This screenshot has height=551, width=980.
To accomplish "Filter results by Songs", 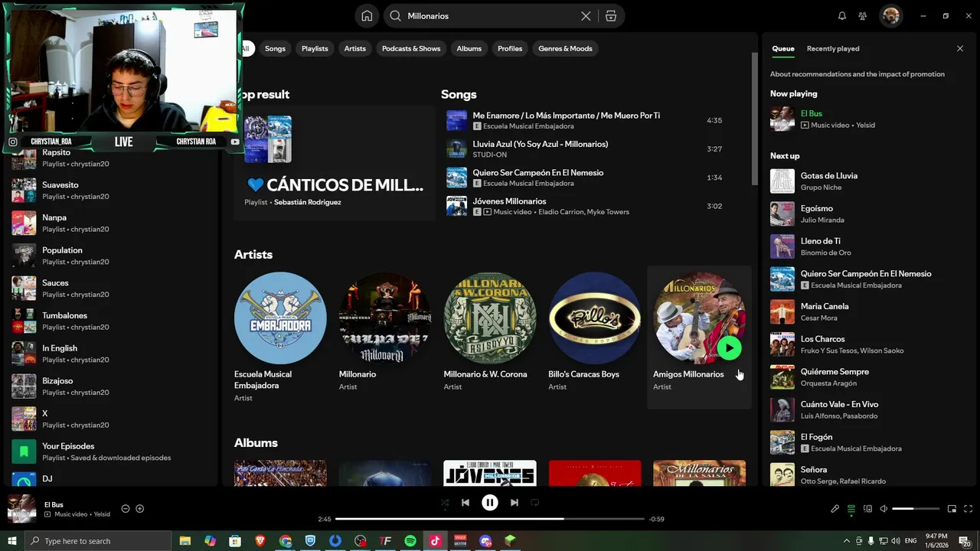I will (275, 48).
